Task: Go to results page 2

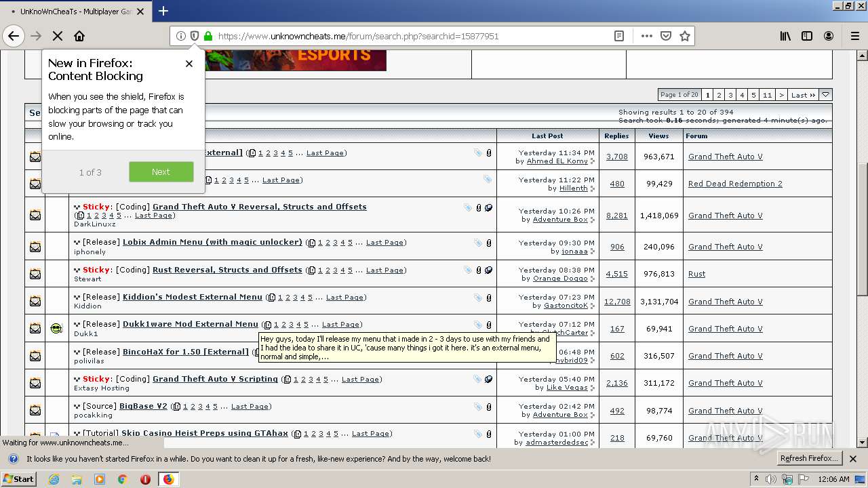Action: 719,95
